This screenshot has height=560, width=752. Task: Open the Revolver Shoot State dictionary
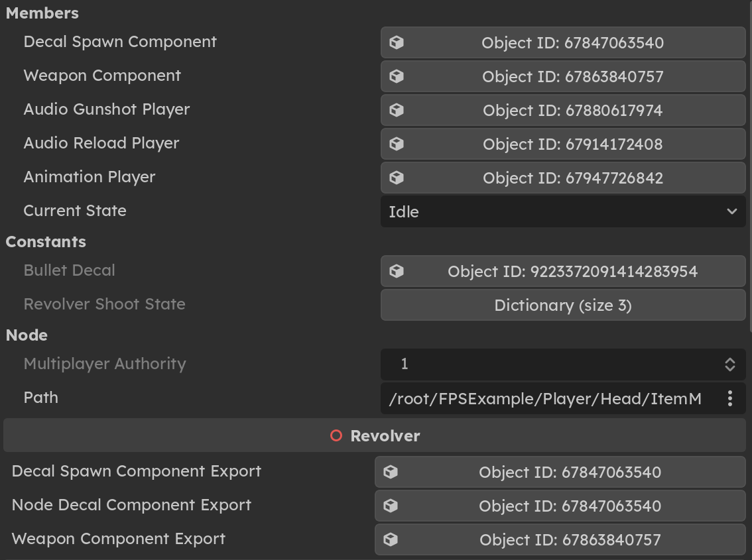pyautogui.click(x=562, y=305)
